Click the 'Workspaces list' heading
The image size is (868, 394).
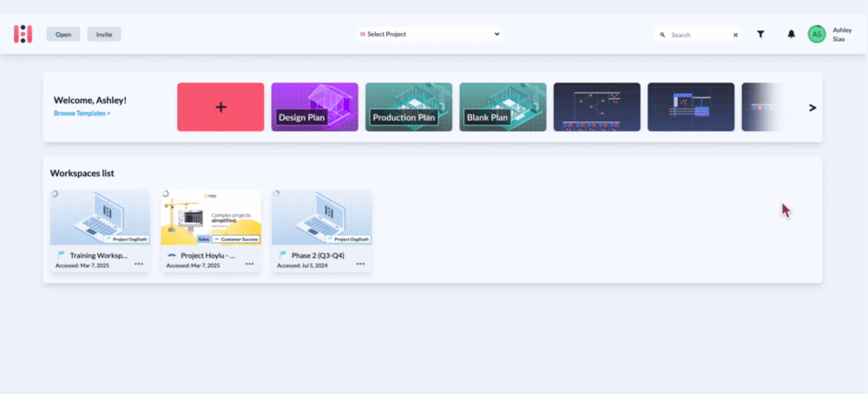(82, 174)
